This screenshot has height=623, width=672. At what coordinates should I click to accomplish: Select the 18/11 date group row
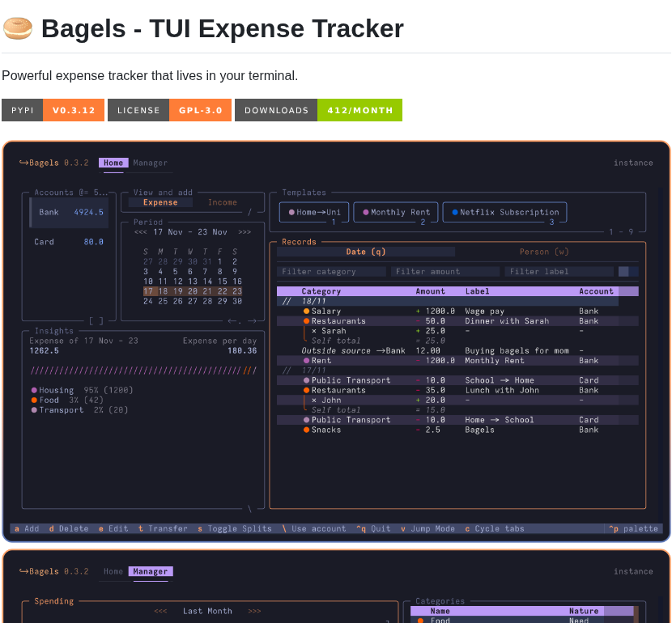click(448, 302)
